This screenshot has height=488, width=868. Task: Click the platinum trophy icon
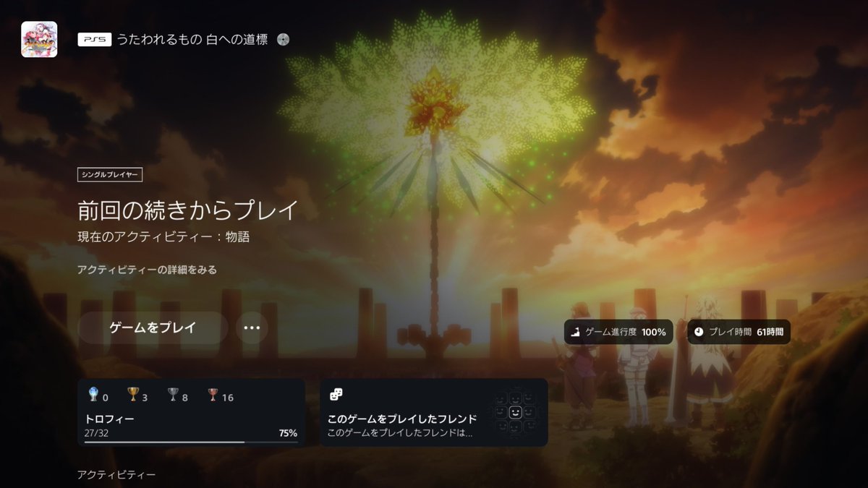point(92,395)
